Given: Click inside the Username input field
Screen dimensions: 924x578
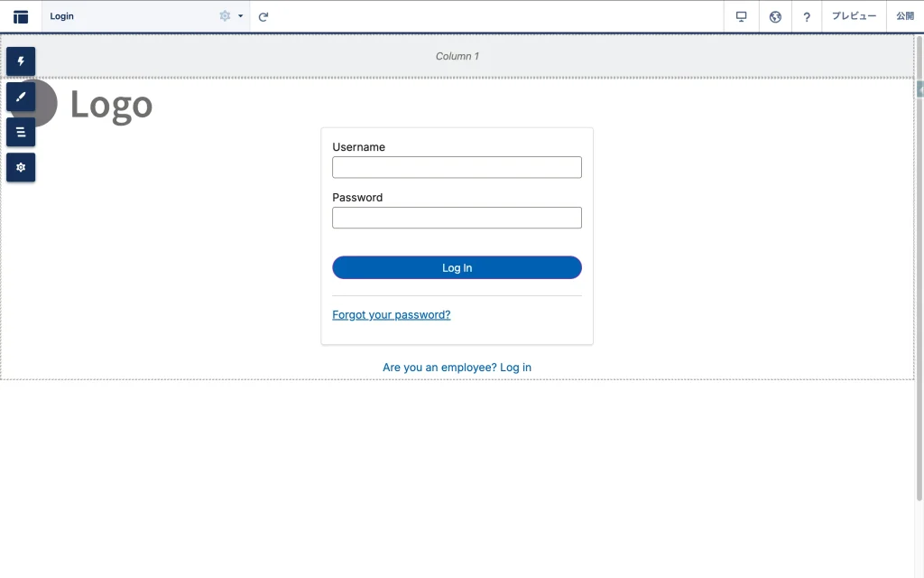Looking at the screenshot, I should tap(457, 167).
